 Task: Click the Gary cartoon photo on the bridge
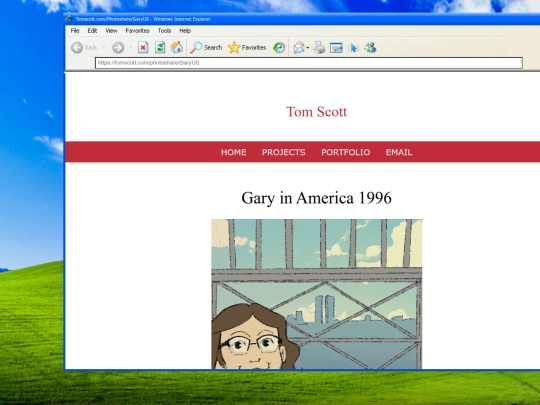click(316, 294)
